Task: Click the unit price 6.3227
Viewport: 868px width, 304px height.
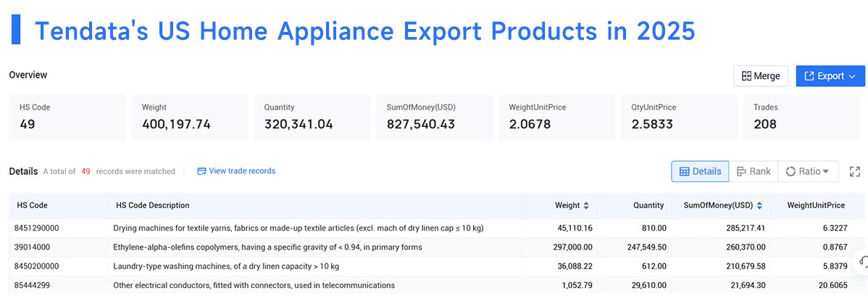Action: coord(835,228)
